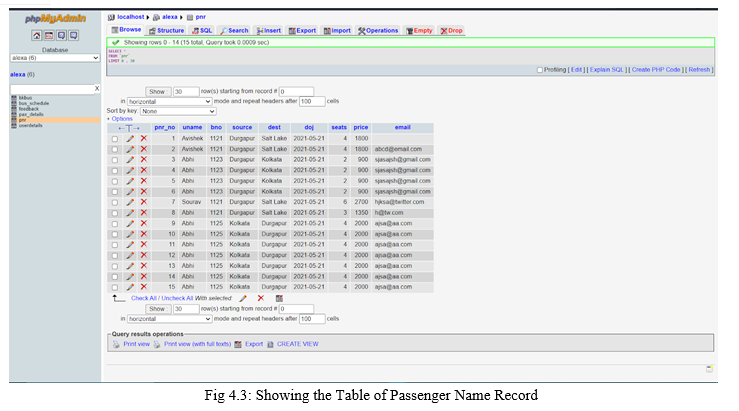Switch to the Structure tab
Screen dimensions: 739x411
click(166, 31)
